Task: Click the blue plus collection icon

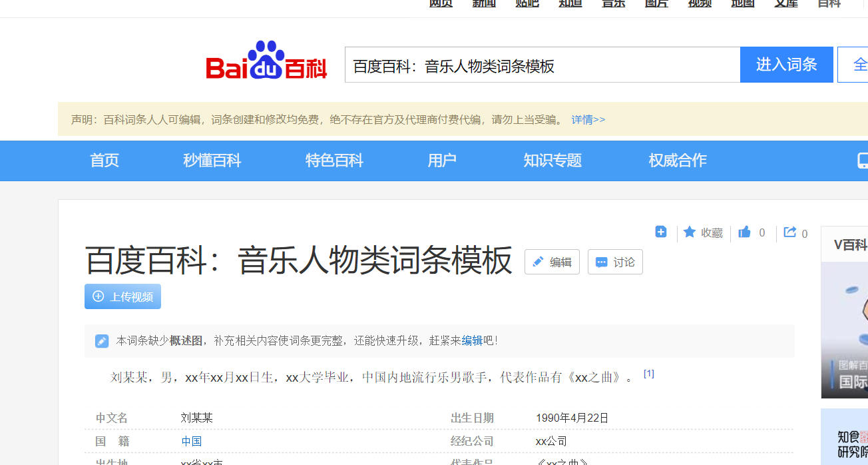Action: pos(660,231)
